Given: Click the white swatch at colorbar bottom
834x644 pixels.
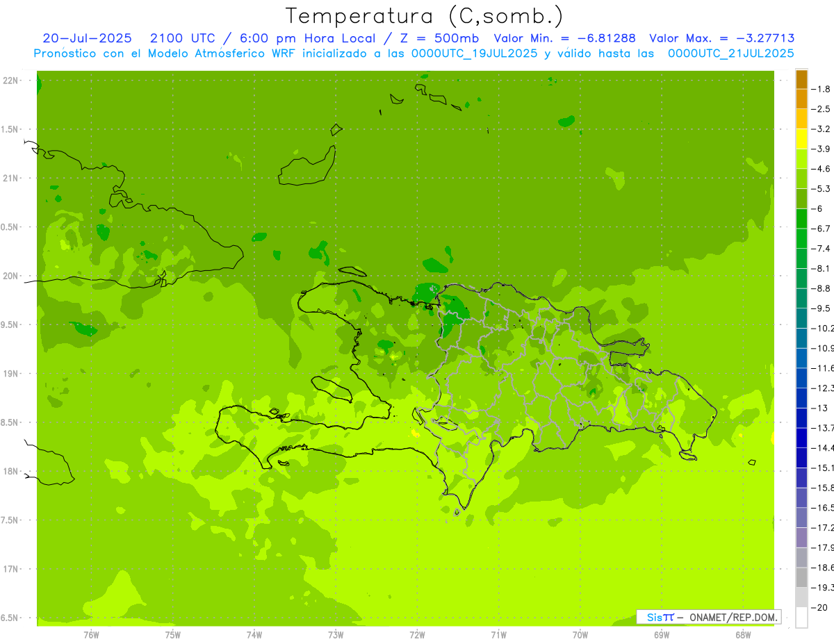Looking at the screenshot, I should [801, 618].
